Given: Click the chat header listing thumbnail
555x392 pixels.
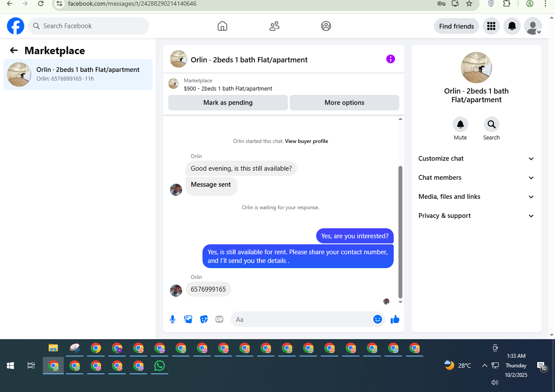Looking at the screenshot, I should [179, 59].
